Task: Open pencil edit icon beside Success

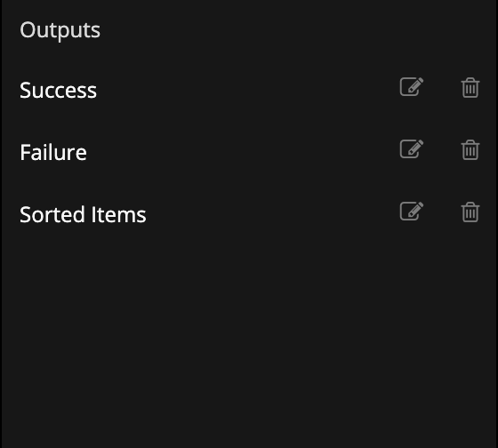Action: (411, 87)
